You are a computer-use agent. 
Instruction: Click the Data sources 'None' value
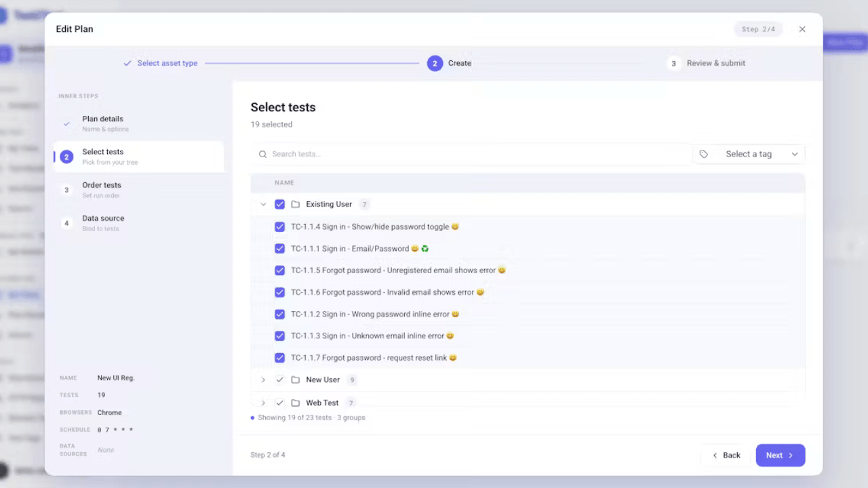coord(106,450)
